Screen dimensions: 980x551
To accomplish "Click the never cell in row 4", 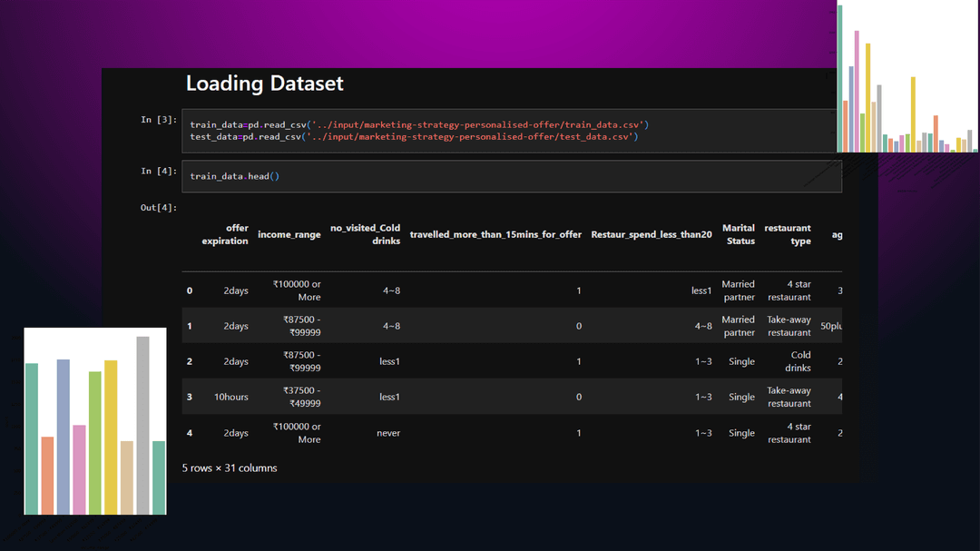I will pos(388,434).
